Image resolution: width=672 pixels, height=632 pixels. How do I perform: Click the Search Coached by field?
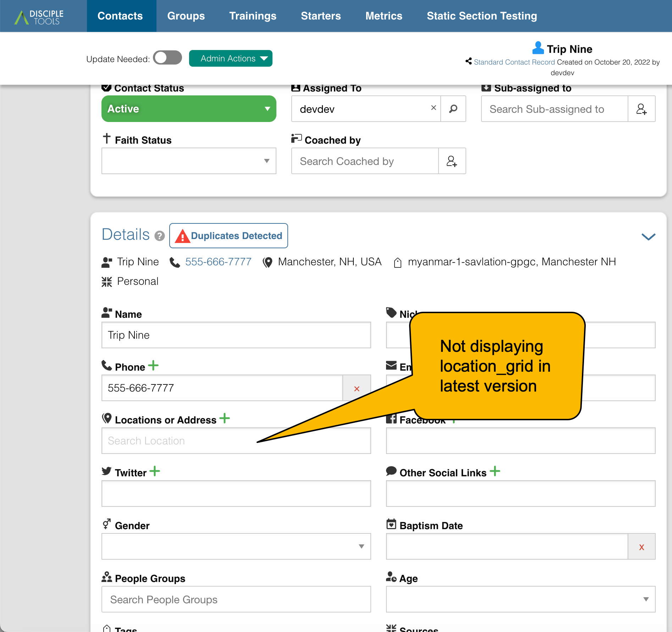click(365, 161)
